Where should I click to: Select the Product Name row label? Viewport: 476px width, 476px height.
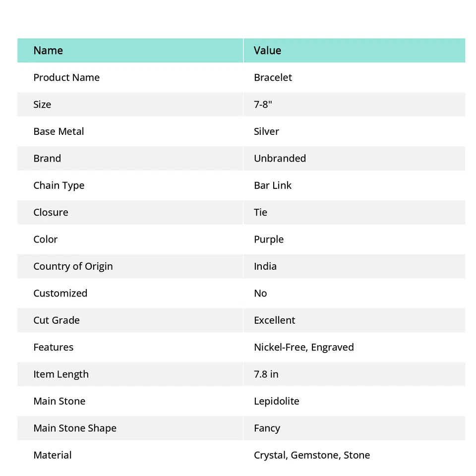coord(66,77)
